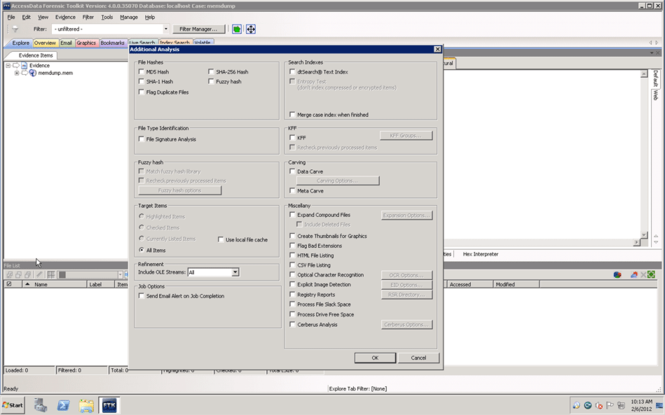Click the pencil icon in File List toolbar
Image resolution: width=665 pixels, height=415 pixels.
click(x=39, y=275)
